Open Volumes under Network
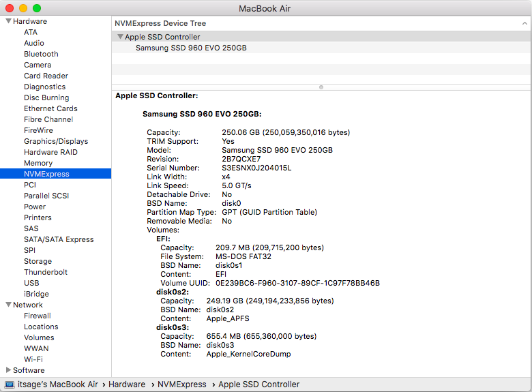532x392 pixels. point(39,337)
